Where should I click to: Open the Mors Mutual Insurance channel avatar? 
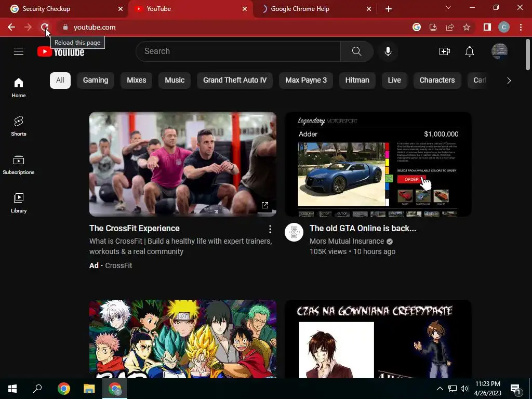[x=294, y=232]
